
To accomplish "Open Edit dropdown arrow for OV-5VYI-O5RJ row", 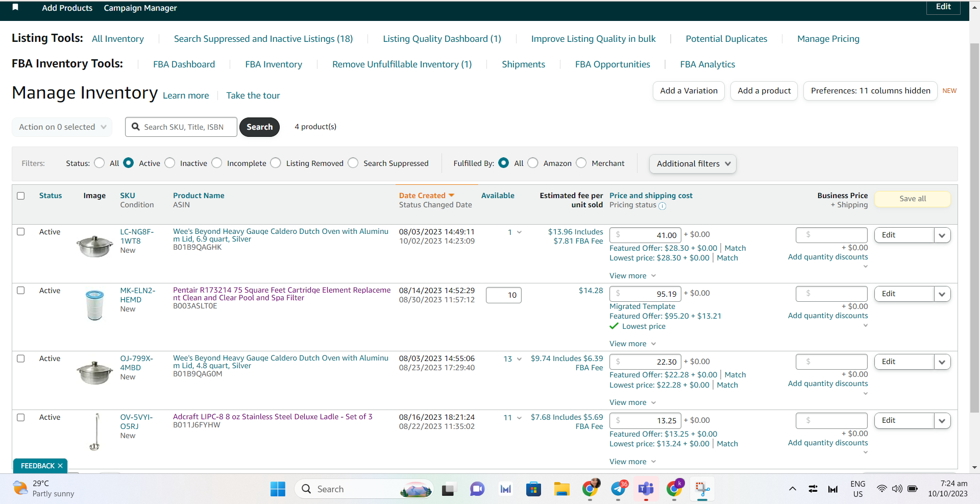I will 942,421.
